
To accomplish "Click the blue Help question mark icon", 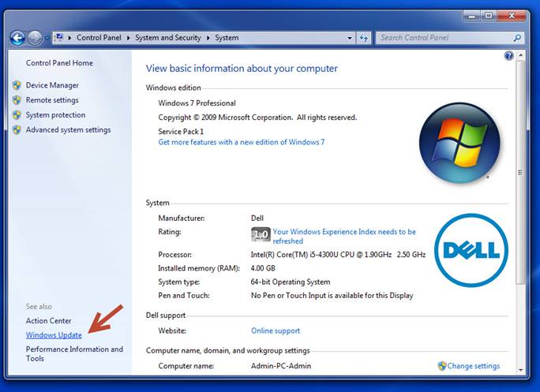I will click(x=509, y=56).
